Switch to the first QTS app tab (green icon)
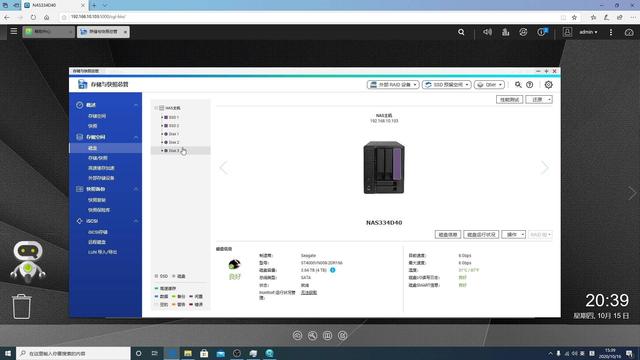 click(x=49, y=31)
